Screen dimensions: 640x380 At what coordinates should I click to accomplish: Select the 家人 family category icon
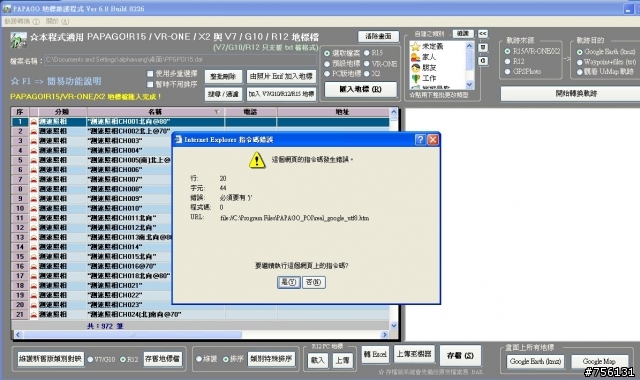point(416,57)
